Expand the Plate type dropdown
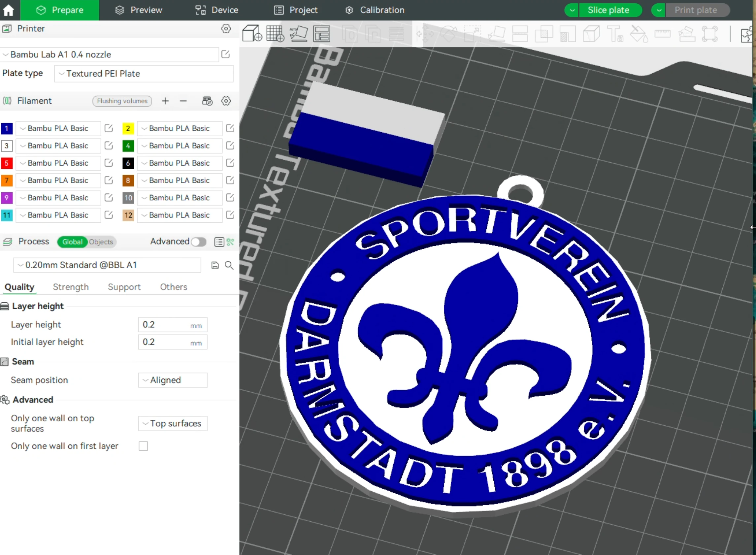 (x=144, y=74)
